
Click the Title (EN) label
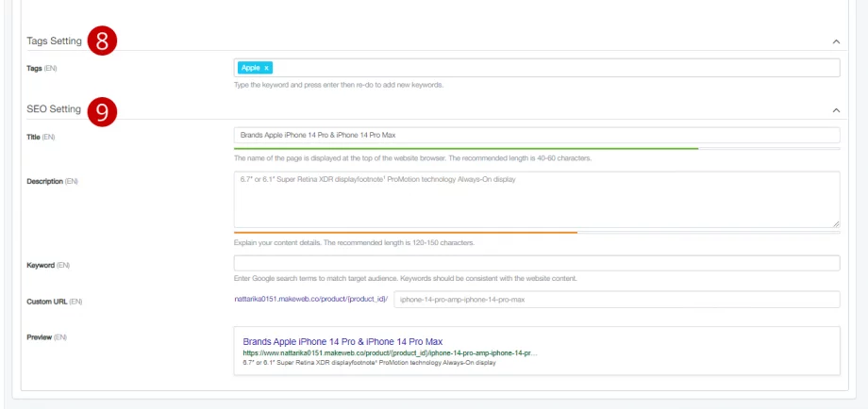(41, 137)
